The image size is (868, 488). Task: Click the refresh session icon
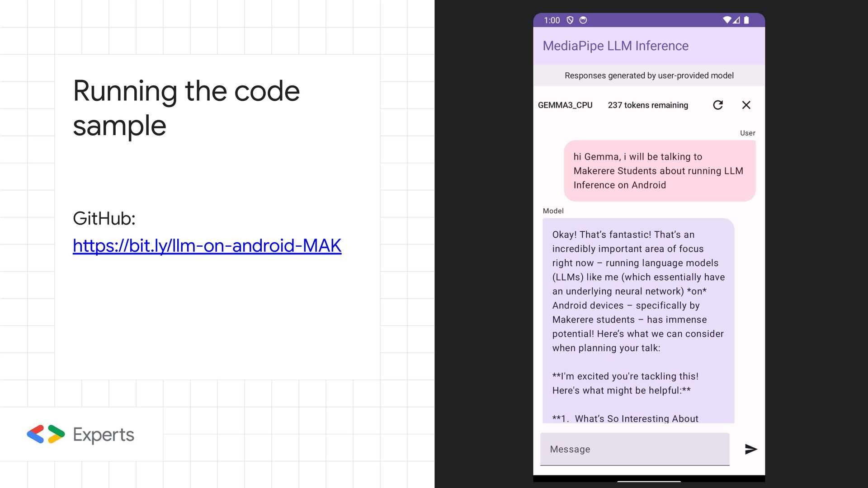coord(718,105)
